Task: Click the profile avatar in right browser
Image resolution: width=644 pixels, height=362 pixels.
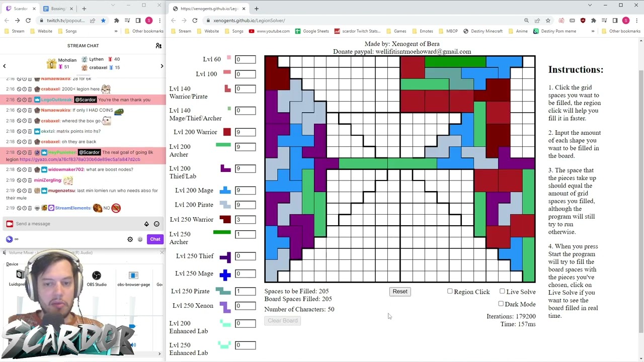Action: click(625, 21)
